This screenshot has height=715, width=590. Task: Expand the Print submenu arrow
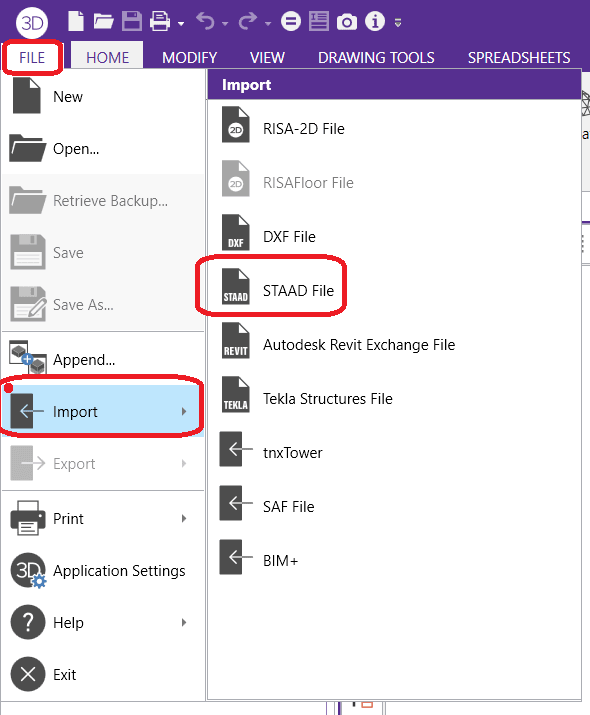(x=184, y=518)
